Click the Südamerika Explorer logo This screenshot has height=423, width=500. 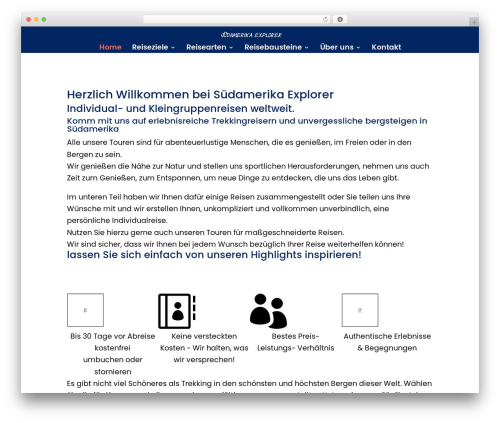click(251, 35)
